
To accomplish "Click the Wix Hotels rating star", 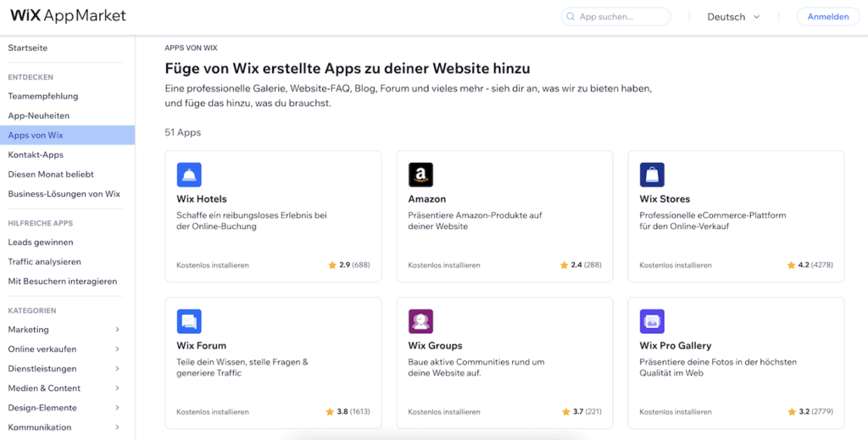I will 332,265.
